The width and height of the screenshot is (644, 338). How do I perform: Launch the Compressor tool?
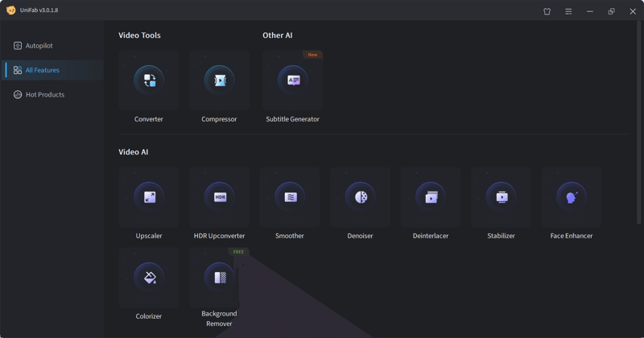pos(220,80)
